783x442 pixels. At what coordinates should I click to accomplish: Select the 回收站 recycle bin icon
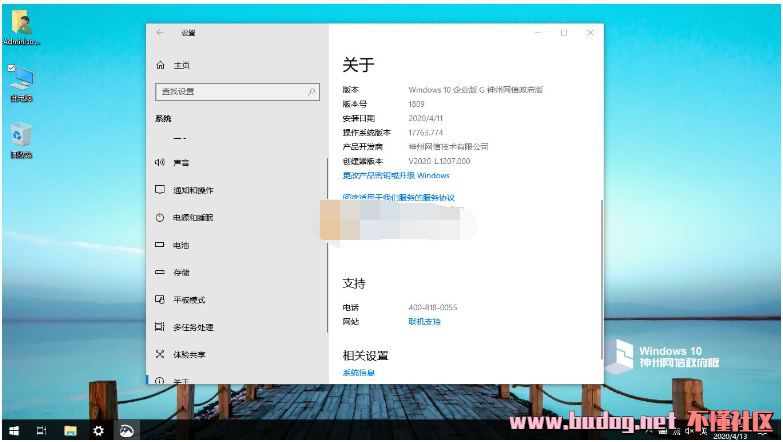coord(21,141)
